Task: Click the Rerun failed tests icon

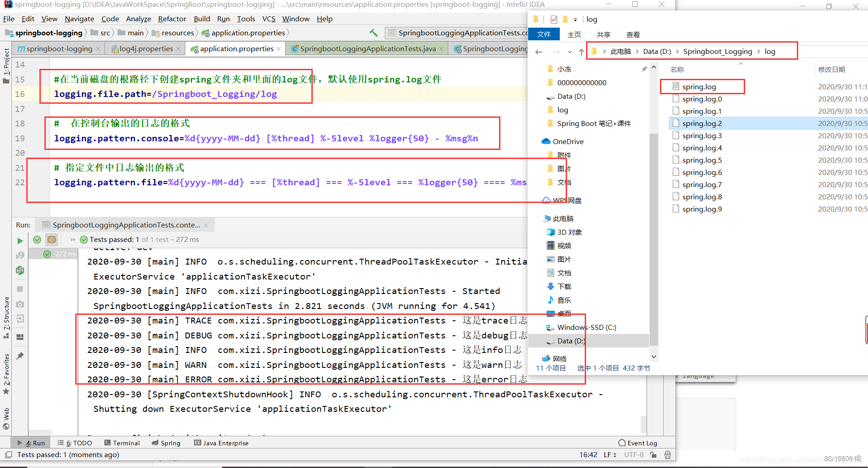Action: (20, 256)
